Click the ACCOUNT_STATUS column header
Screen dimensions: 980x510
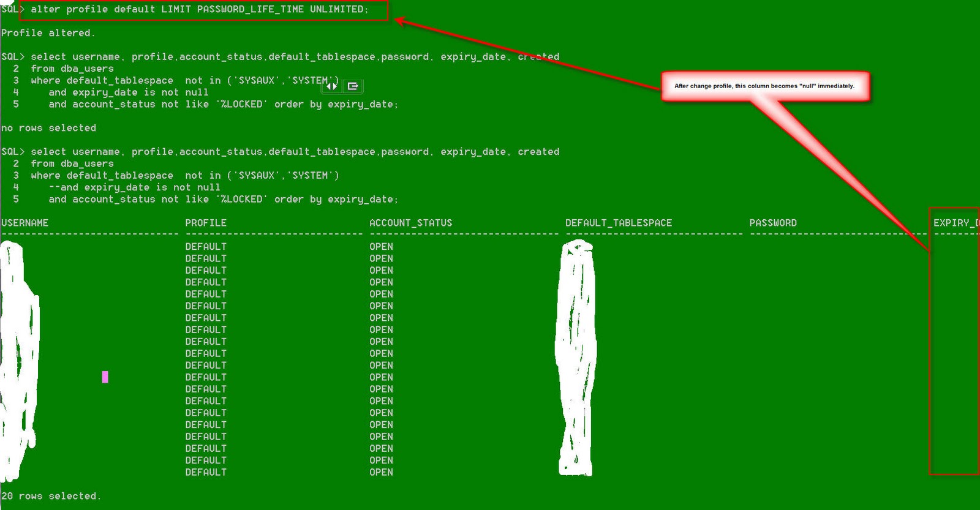tap(410, 223)
